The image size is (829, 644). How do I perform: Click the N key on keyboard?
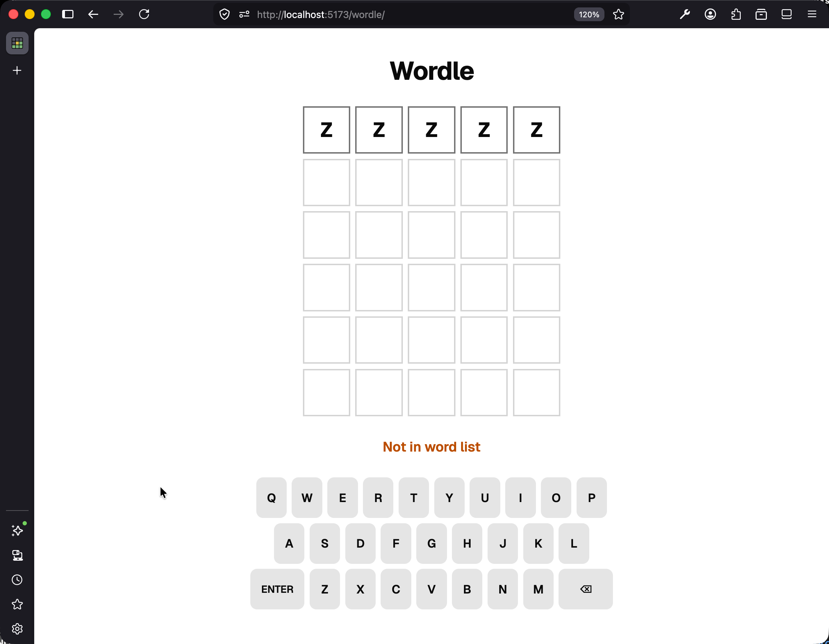coord(502,589)
